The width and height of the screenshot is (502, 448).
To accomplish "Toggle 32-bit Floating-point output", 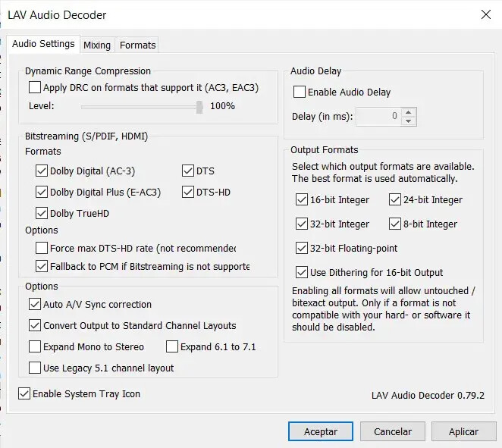I will (x=302, y=249).
